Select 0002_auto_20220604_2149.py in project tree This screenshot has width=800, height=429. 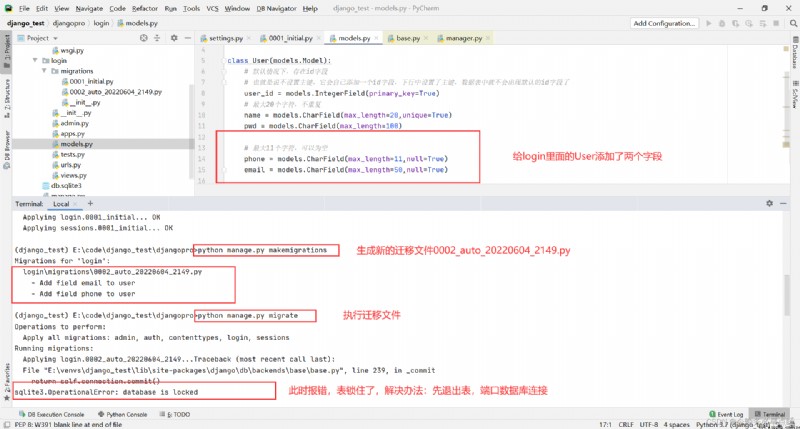click(111, 92)
